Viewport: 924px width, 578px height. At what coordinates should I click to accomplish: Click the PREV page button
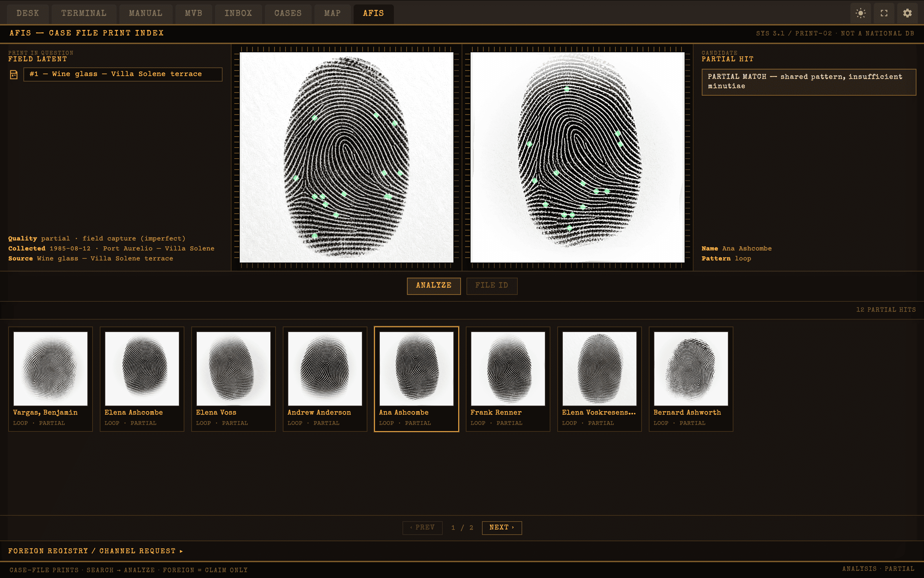point(422,527)
